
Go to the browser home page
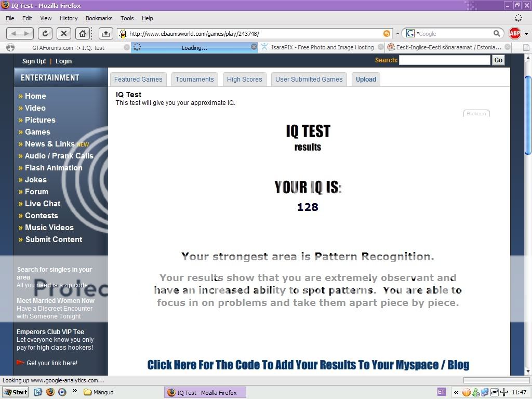(x=82, y=33)
